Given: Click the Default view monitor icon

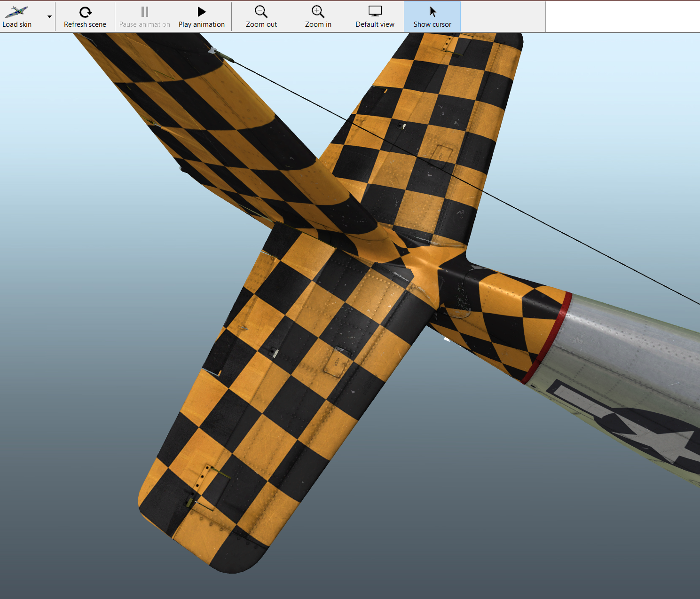Looking at the screenshot, I should coord(375,12).
